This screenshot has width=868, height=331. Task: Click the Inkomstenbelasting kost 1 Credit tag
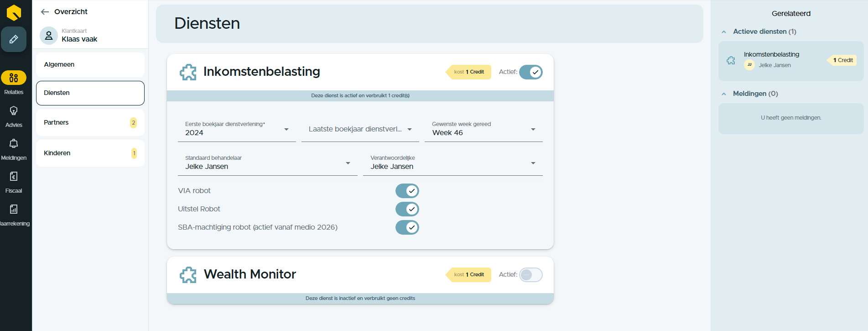pyautogui.click(x=468, y=72)
